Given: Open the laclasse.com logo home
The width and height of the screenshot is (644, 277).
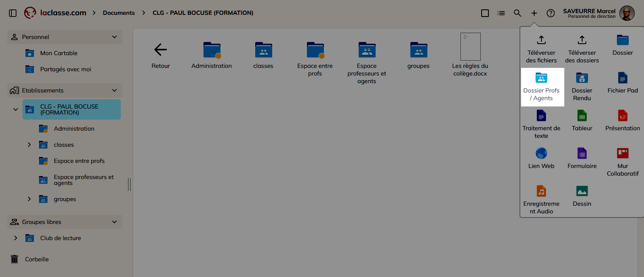Looking at the screenshot, I should point(30,13).
